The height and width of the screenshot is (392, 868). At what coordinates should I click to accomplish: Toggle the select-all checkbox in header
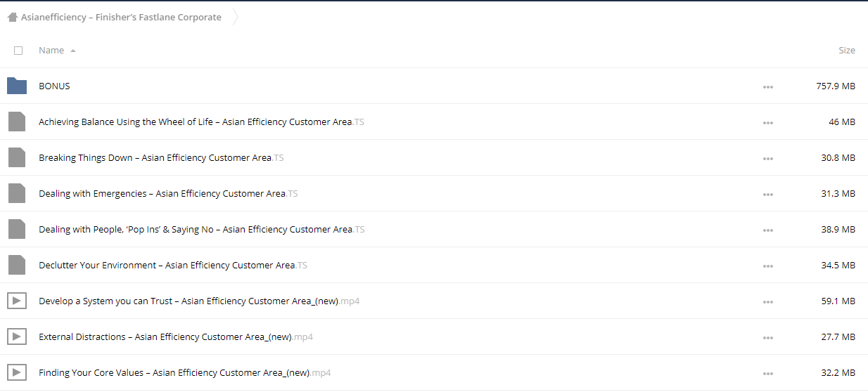18,51
